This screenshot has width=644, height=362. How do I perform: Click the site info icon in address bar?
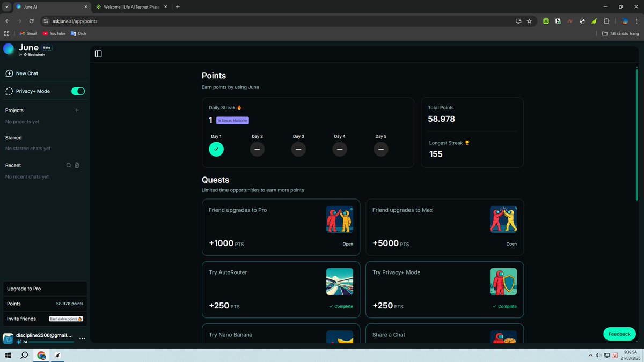click(46, 21)
